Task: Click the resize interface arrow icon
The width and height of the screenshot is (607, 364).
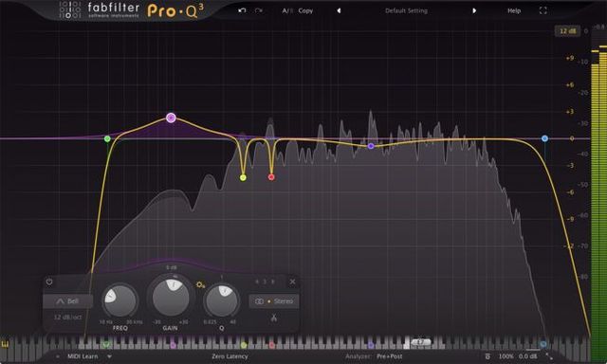Action: (x=549, y=356)
